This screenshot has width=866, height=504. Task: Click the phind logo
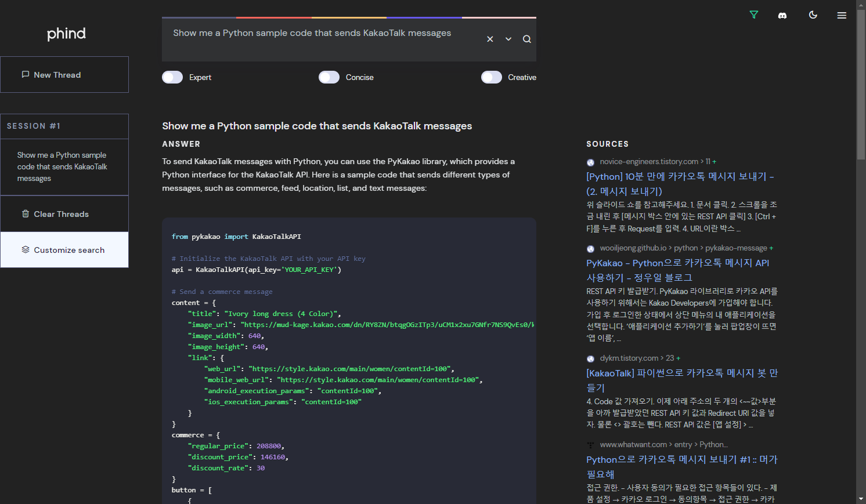66,34
